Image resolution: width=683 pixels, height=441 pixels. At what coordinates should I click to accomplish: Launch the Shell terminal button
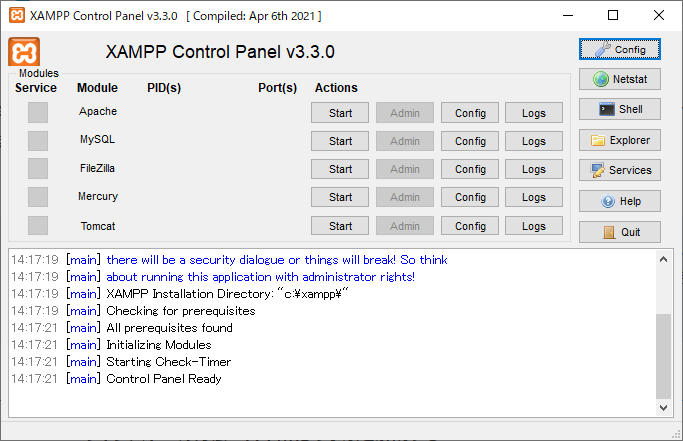(619, 109)
